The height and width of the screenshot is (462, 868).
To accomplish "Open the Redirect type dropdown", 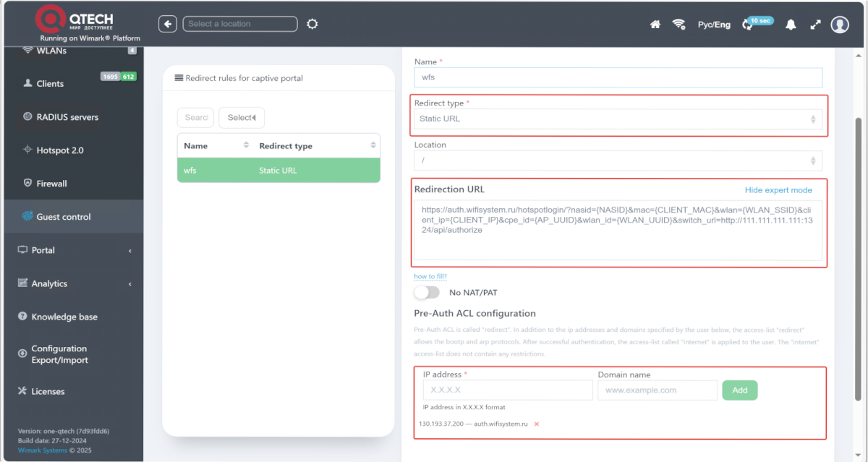I will click(618, 119).
